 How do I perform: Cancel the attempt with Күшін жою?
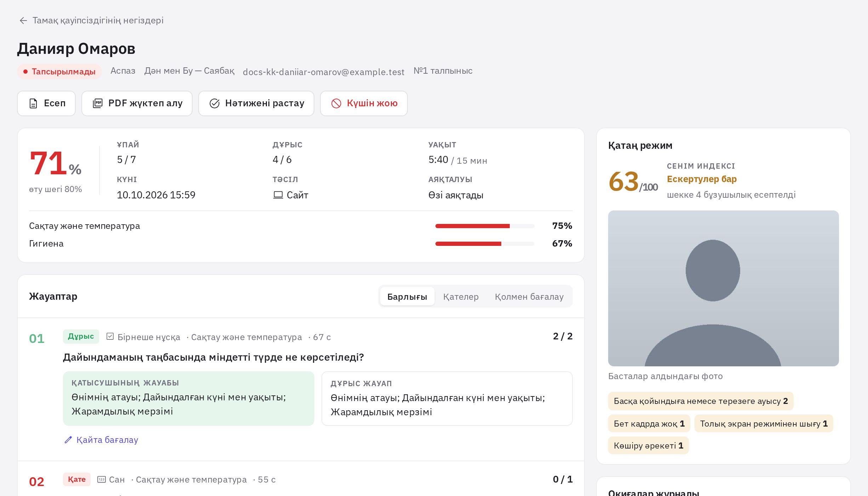[x=364, y=103]
